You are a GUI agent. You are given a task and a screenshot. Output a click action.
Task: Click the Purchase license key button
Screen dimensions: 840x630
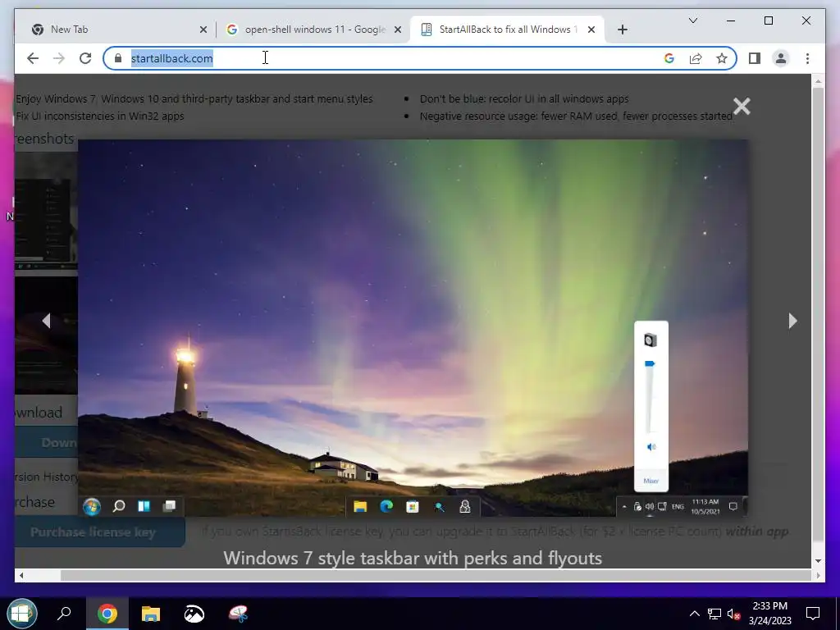tap(99, 532)
